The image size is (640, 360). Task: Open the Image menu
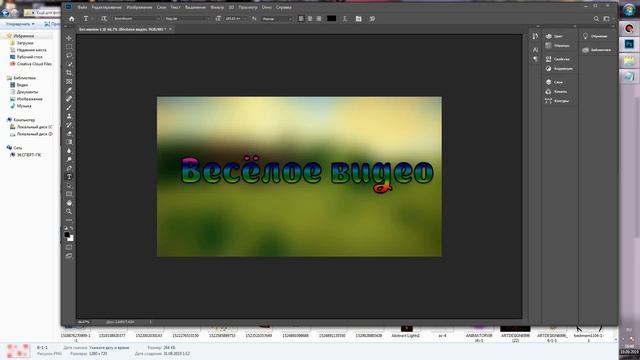coord(139,7)
